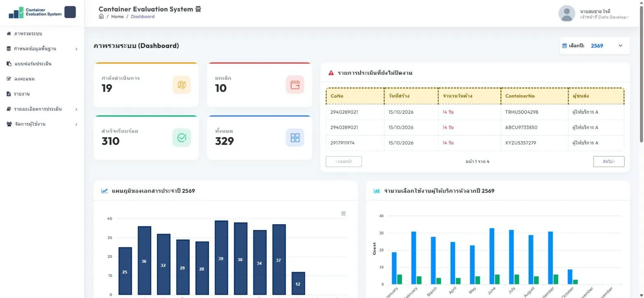Viewport: 644px width, 298px height.
Task: Click the red cancelled card icon
Action: 295,85
